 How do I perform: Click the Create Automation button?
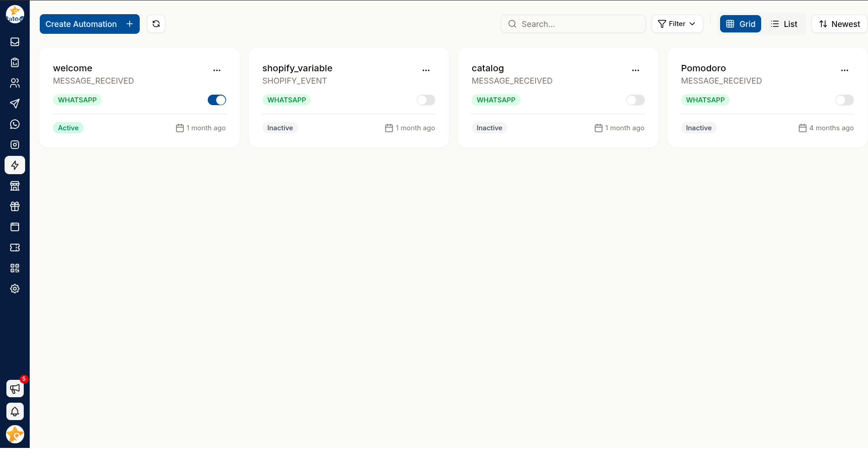pyautogui.click(x=89, y=24)
